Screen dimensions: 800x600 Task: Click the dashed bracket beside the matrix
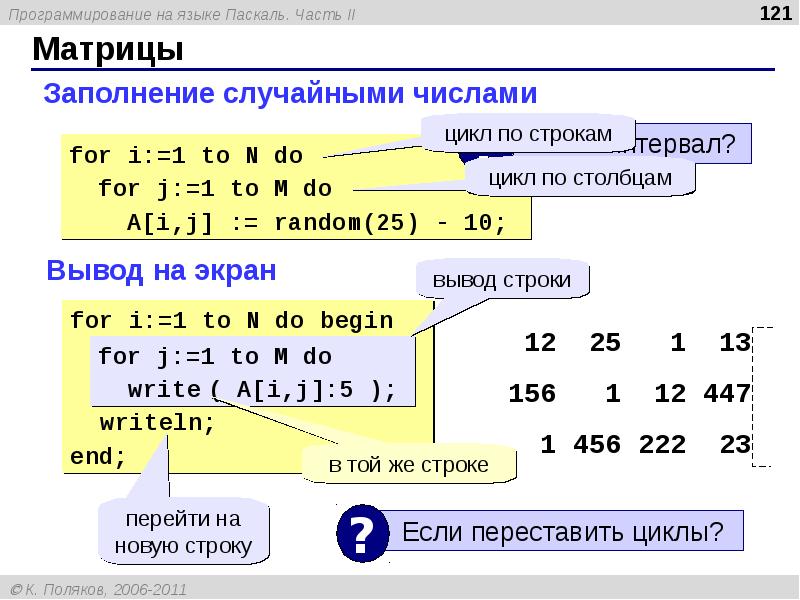point(766,395)
